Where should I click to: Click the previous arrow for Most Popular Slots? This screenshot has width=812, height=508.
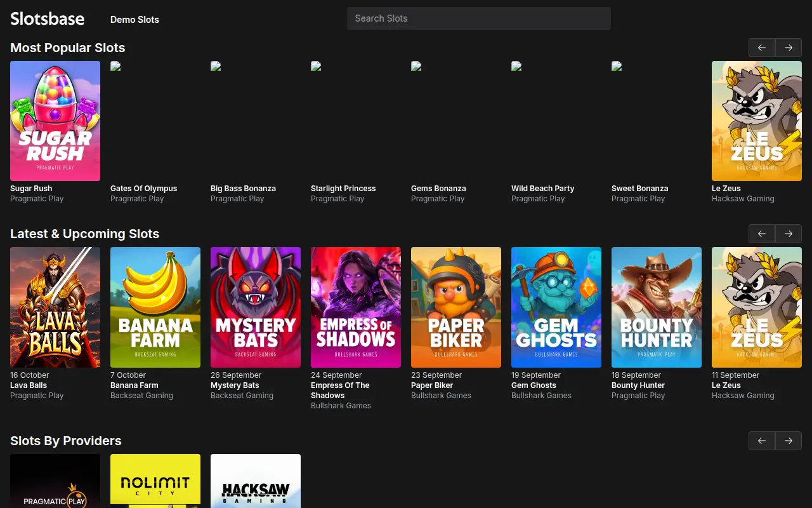[x=762, y=48]
